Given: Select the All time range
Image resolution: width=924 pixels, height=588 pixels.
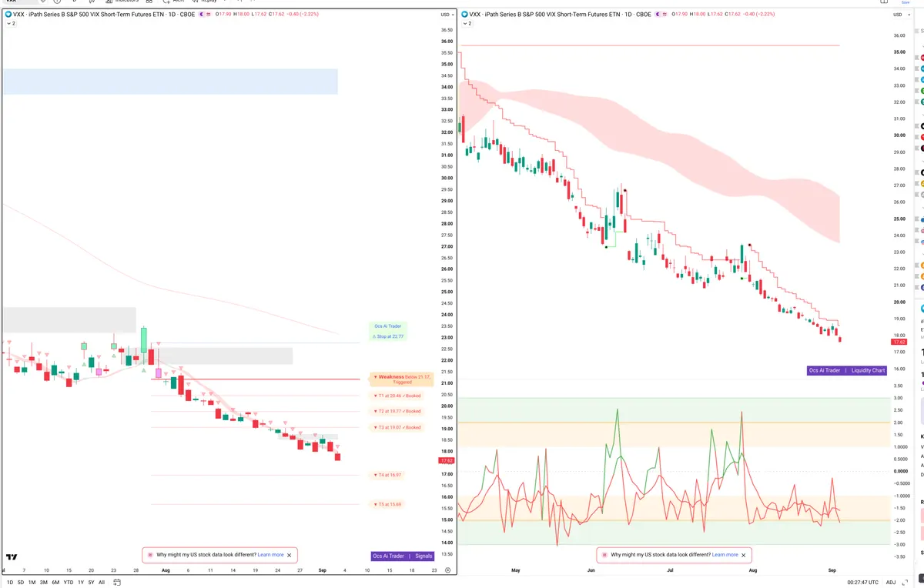Looking at the screenshot, I should click(102, 583).
